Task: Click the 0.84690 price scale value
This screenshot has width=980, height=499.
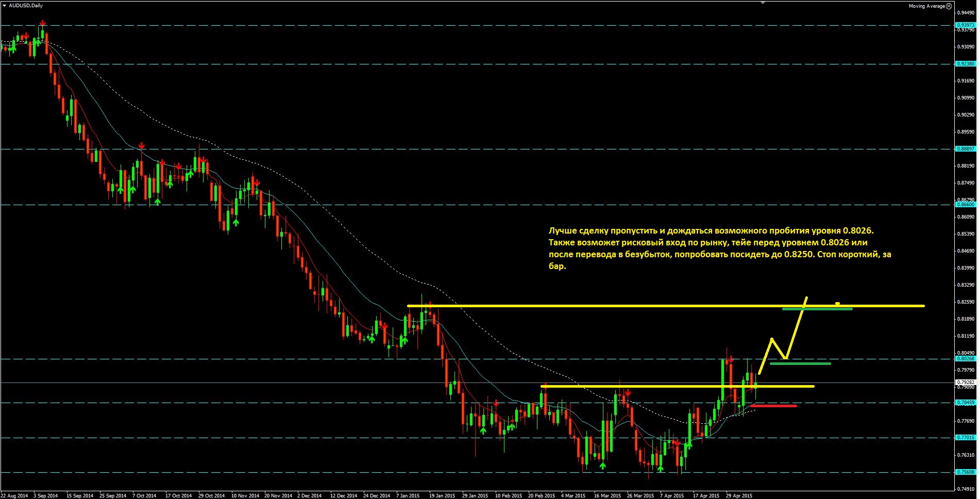Action: click(x=966, y=251)
